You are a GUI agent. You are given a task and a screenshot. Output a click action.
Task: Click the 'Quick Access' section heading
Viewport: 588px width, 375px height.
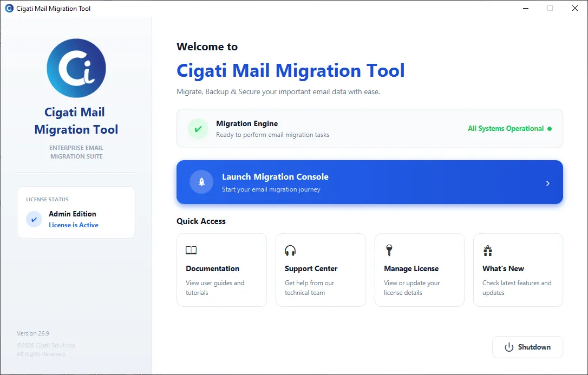tap(201, 221)
